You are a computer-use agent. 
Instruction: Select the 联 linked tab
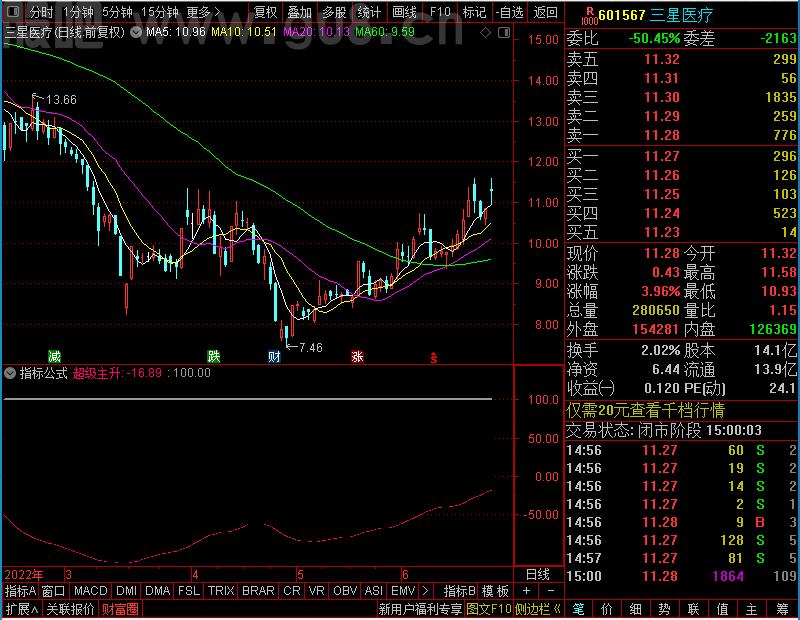coord(693,609)
